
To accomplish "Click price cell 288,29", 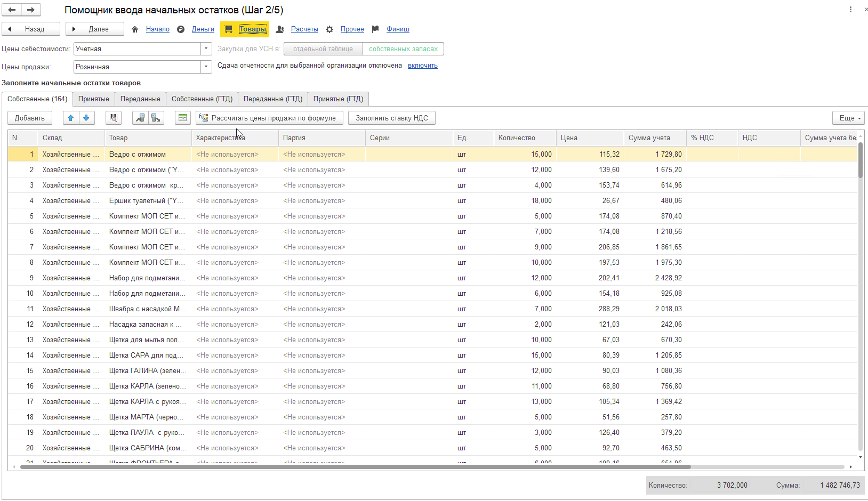I will [x=590, y=309].
